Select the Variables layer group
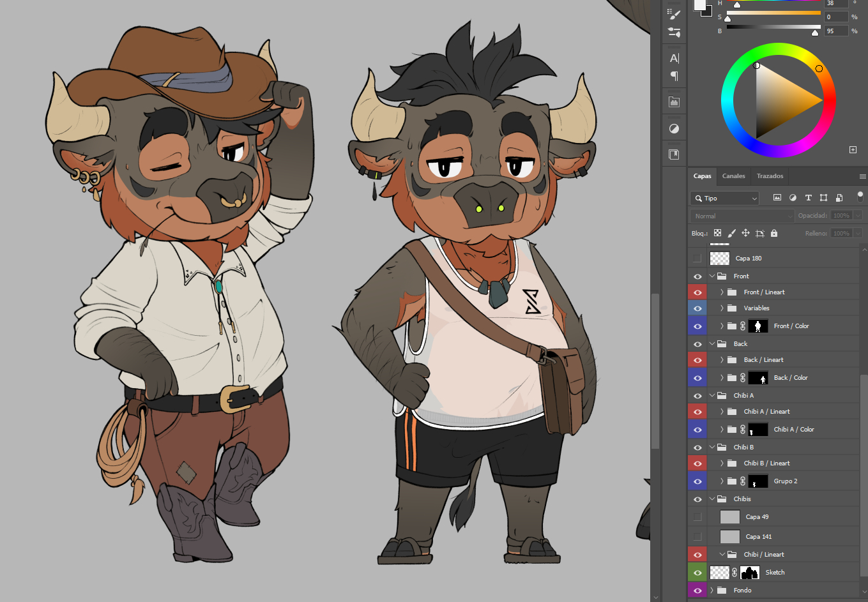 coord(756,308)
